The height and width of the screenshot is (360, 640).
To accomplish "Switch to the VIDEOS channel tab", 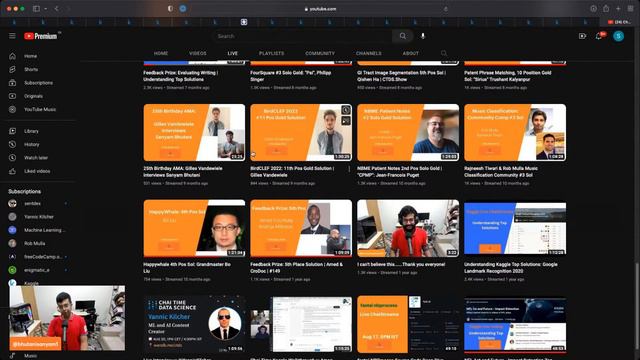I will (198, 53).
